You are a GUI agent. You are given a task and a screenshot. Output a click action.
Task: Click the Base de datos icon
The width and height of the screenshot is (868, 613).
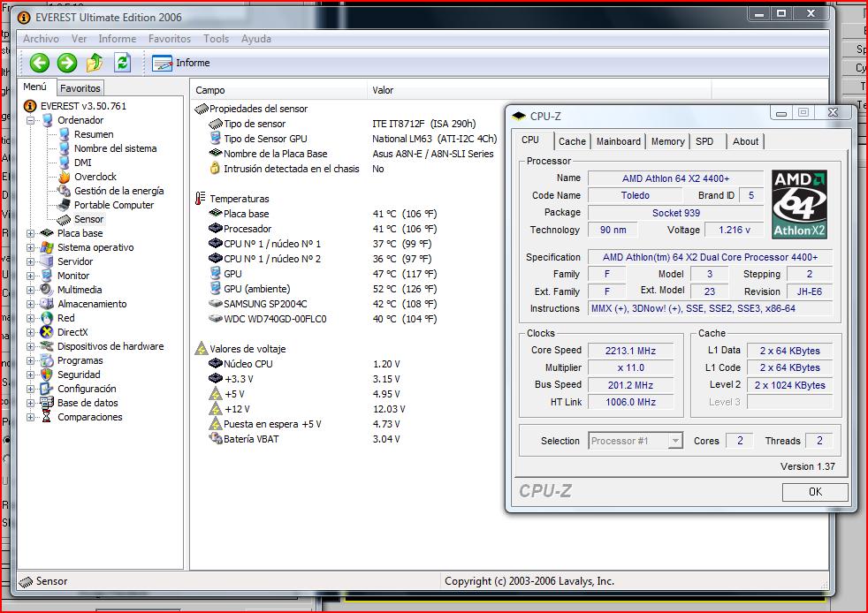[x=47, y=403]
